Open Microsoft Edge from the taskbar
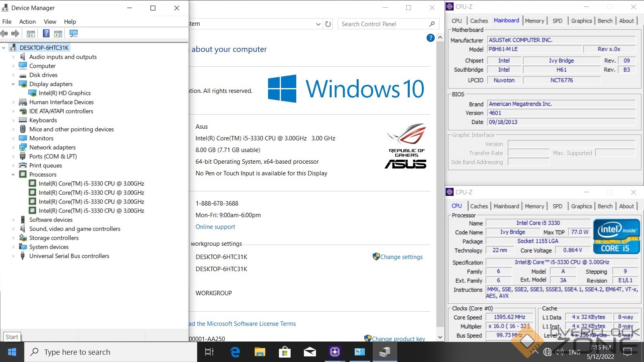 coord(235,352)
